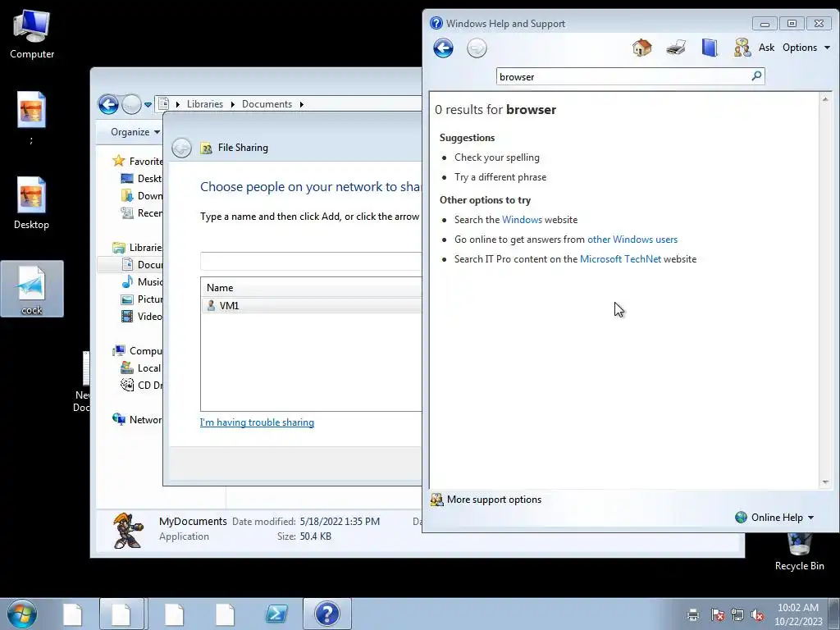
Task: Select Videos library in Explorer sidebar
Action: point(141,316)
